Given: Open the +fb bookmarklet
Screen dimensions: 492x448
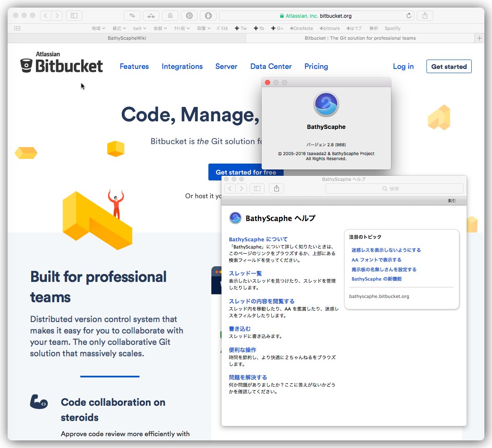Looking at the screenshot, I should coord(259,28).
